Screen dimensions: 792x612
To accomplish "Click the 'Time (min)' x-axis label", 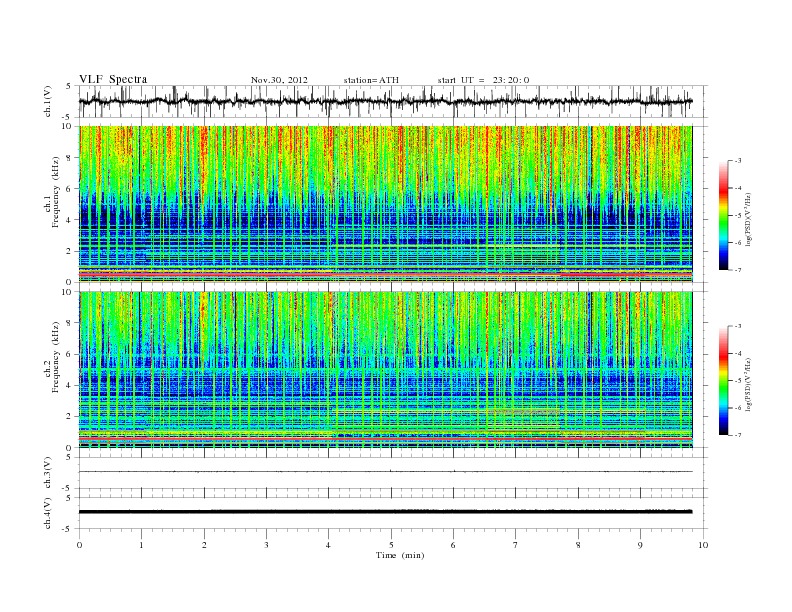I will 400,555.
